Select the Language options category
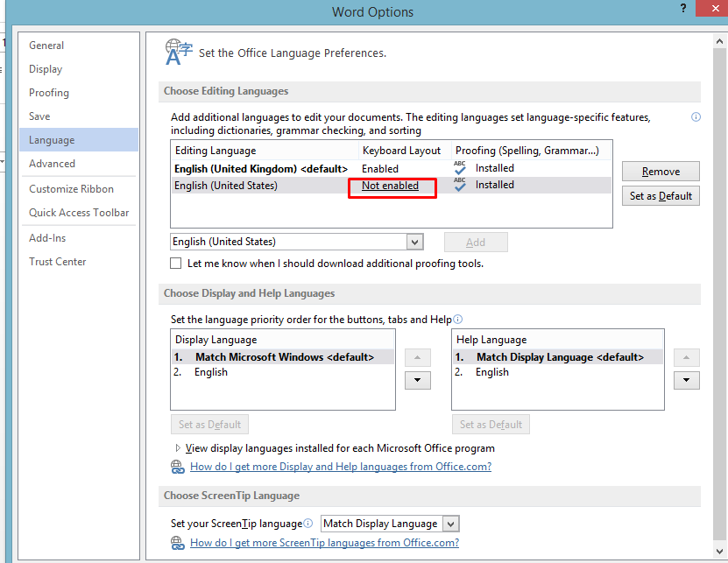Screen dimensions: 728x563 coord(79,140)
